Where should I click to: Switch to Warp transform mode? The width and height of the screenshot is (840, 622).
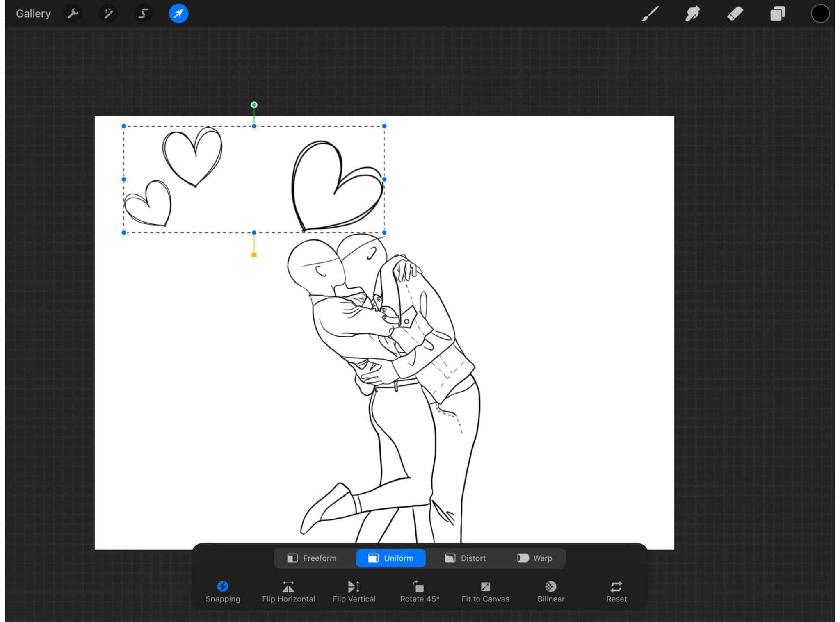tap(535, 558)
